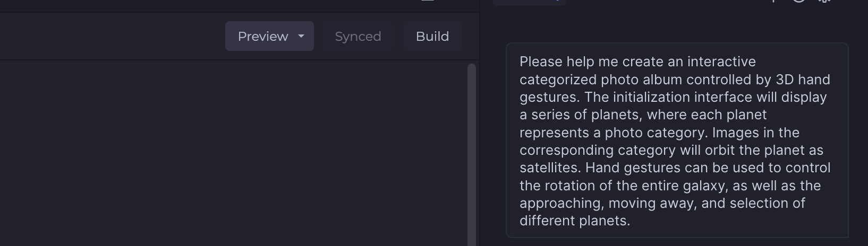Click the last line 'different planets.' text
Viewport: 868px width, 246px height.
(575, 221)
